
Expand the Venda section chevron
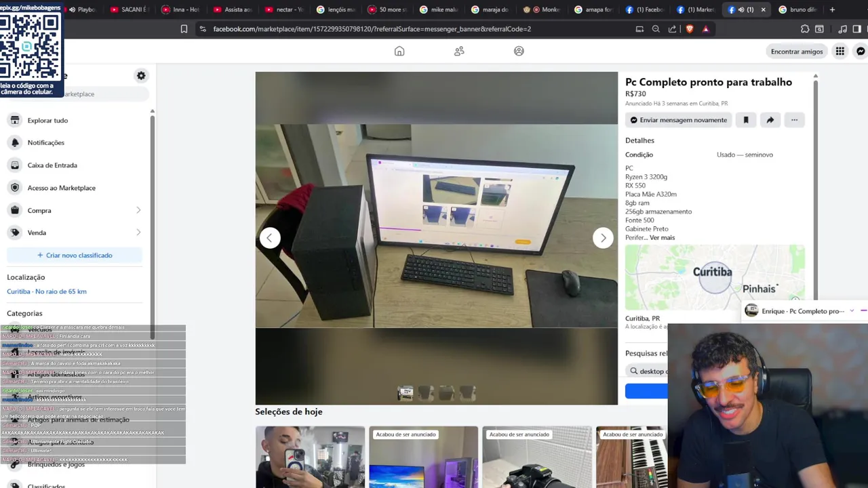pyautogui.click(x=138, y=232)
